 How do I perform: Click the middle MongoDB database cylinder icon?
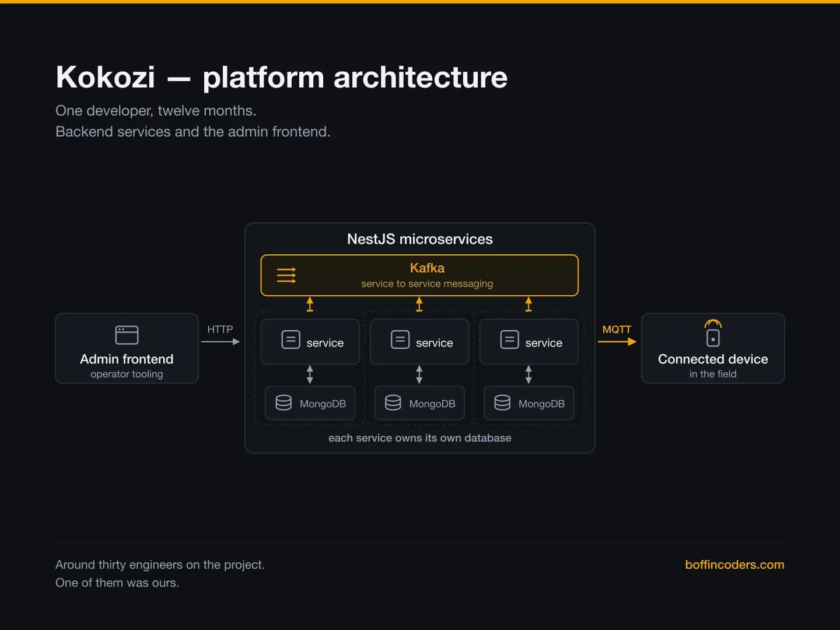[x=393, y=403]
